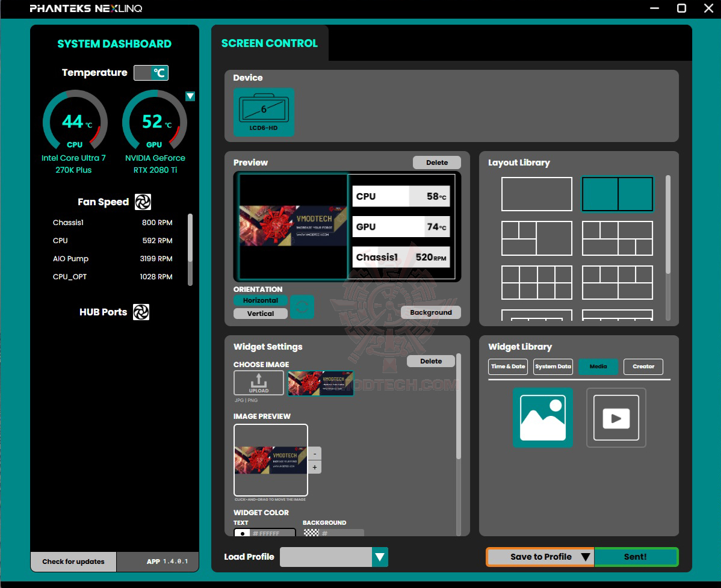Screen dimensions: 721x588
Task: Click Delete in the Preview panel
Action: [x=437, y=162]
